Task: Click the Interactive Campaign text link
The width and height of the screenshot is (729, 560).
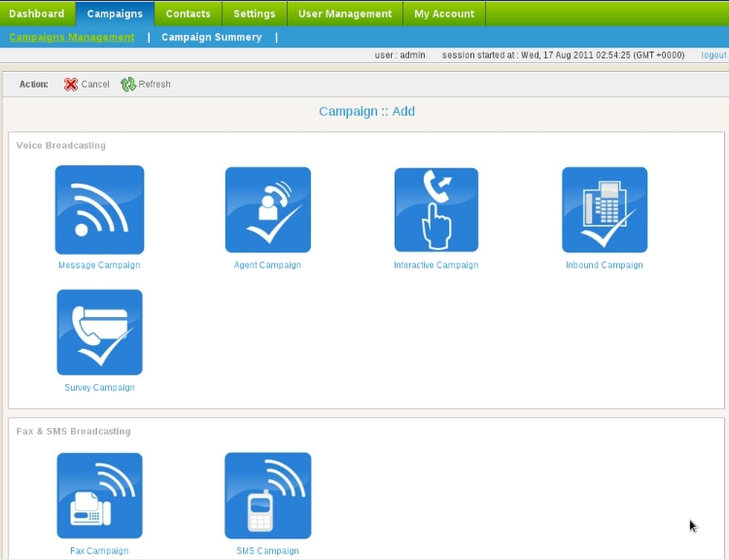Action: (x=436, y=265)
